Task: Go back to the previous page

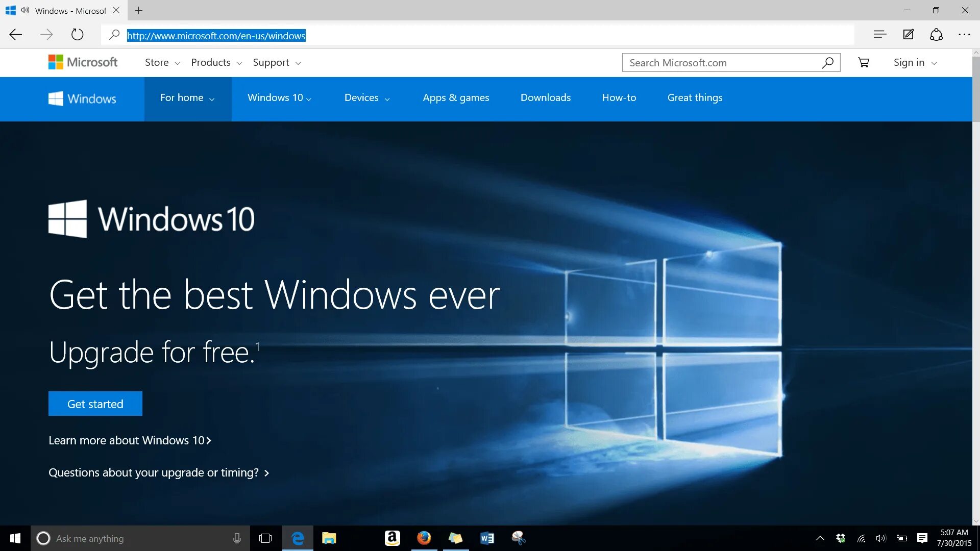Action: [x=16, y=35]
